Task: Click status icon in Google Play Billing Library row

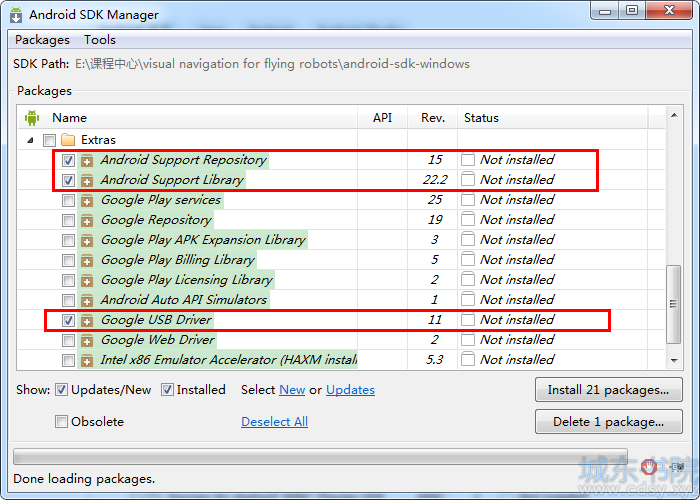Action: 468,259
